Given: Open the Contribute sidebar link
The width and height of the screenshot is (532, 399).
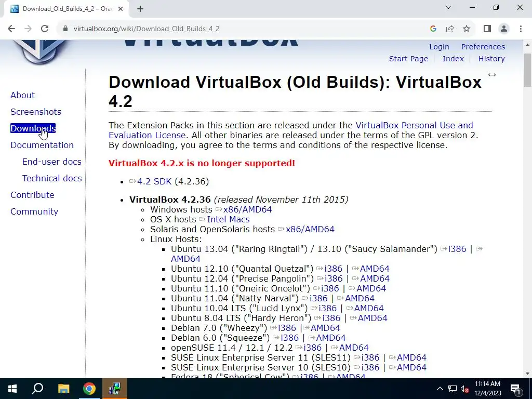Looking at the screenshot, I should click(32, 195).
